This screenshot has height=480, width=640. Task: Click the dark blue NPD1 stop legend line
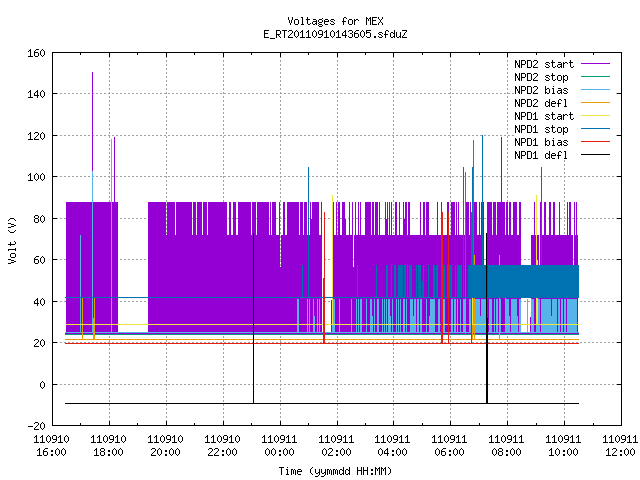[595, 129]
